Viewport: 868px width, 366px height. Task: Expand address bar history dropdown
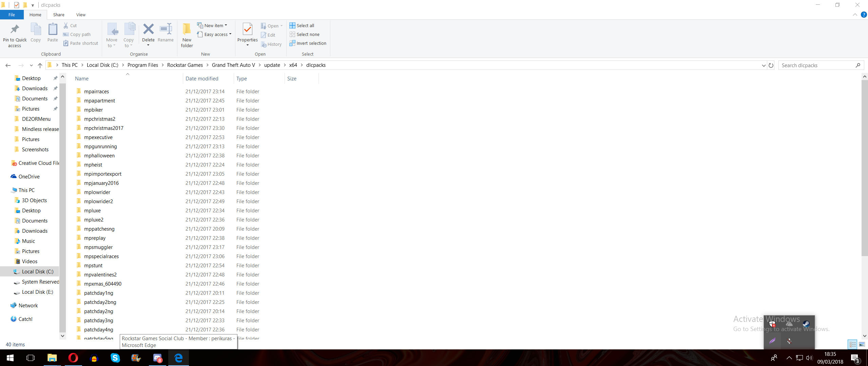pos(764,65)
